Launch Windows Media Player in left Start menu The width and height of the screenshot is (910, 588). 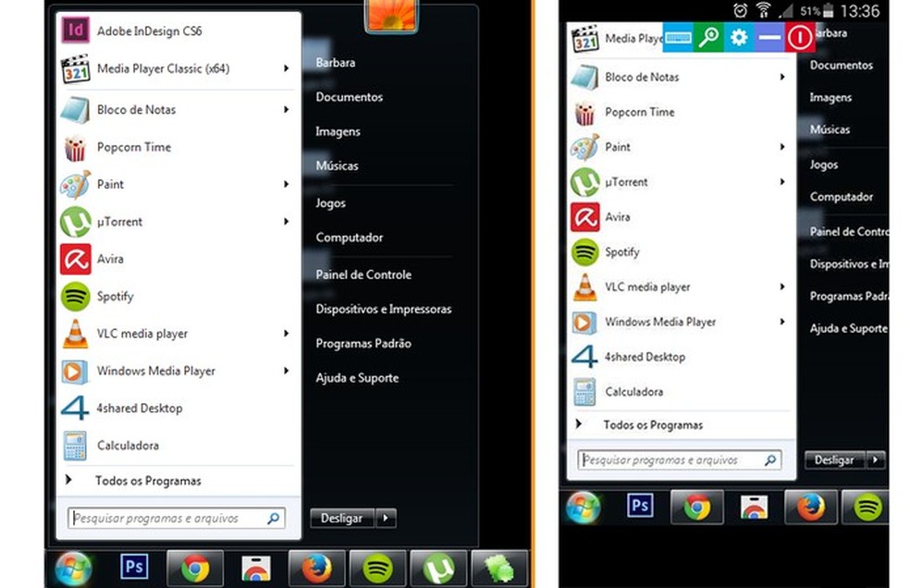click(x=178, y=371)
